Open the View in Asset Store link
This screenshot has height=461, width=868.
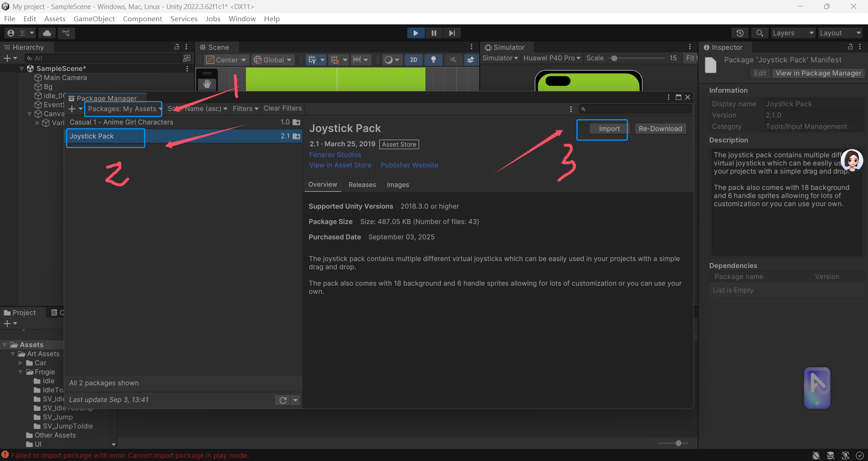(340, 165)
